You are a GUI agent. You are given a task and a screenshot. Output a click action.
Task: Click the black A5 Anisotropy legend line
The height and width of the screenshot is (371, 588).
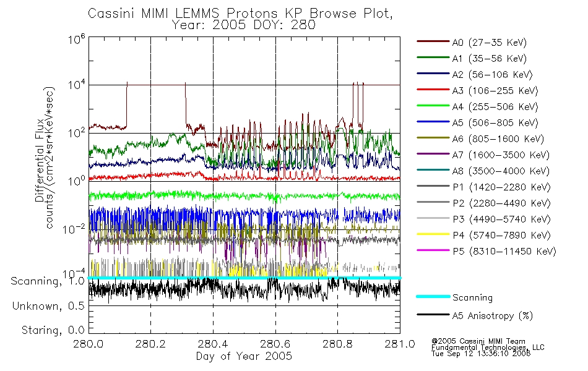(433, 315)
